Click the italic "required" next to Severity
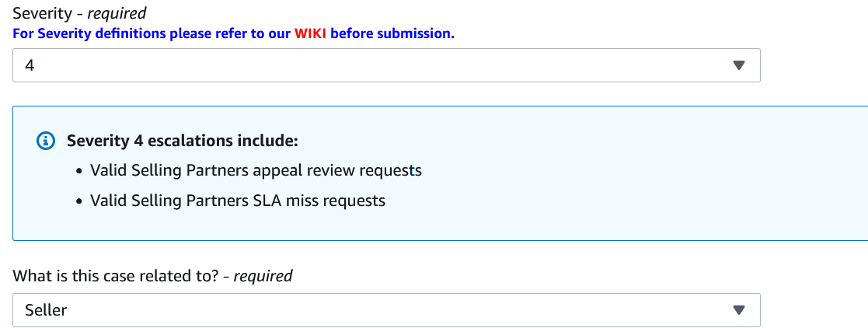This screenshot has height=328, width=868. (117, 14)
